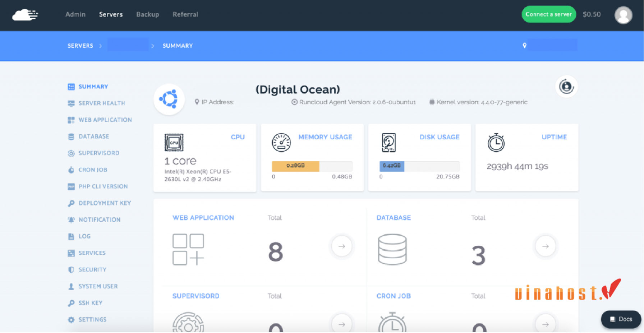
Task: Click the memory usage gauge icon
Action: point(281,143)
